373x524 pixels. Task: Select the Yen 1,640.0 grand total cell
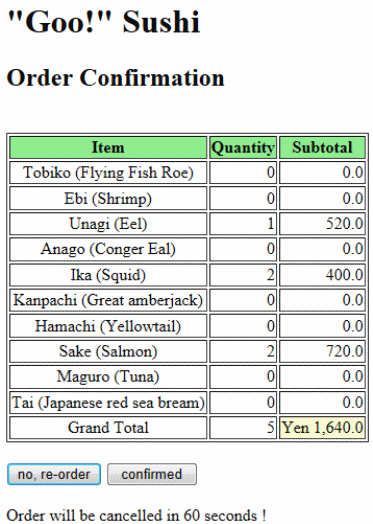coord(322,427)
